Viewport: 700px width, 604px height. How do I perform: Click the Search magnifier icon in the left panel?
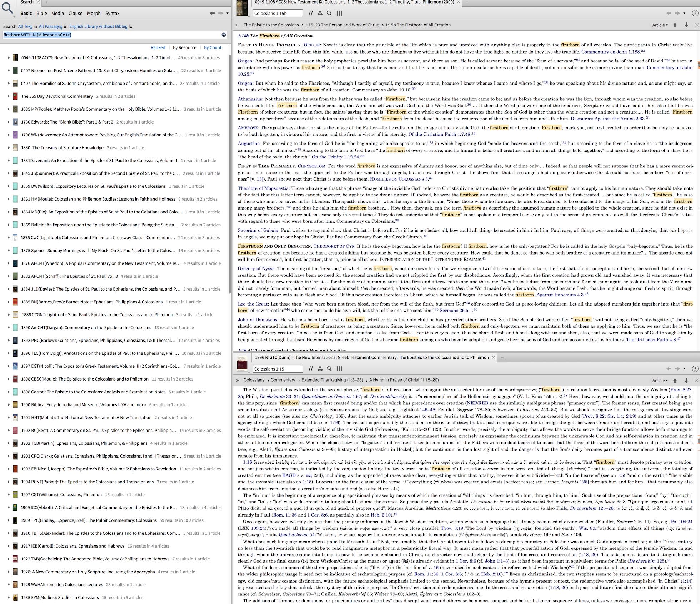coord(7,8)
